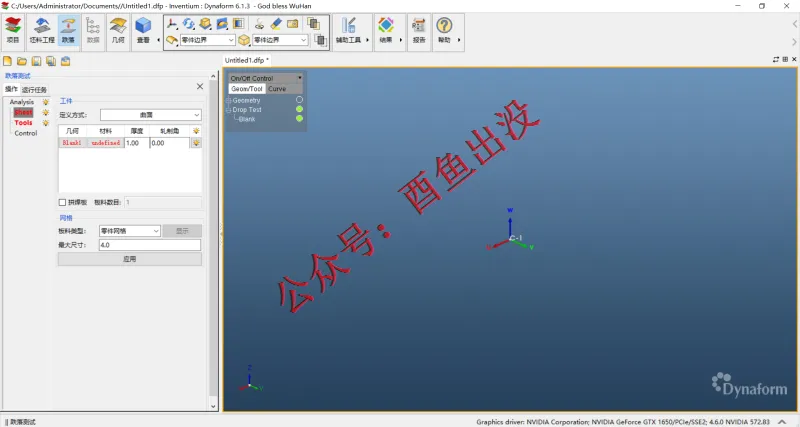This screenshot has width=800, height=427.
Task: Click the undefined material cell
Action: click(x=106, y=143)
